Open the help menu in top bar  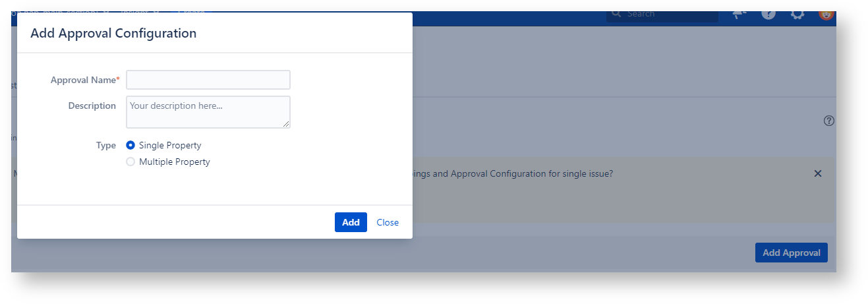tap(768, 13)
